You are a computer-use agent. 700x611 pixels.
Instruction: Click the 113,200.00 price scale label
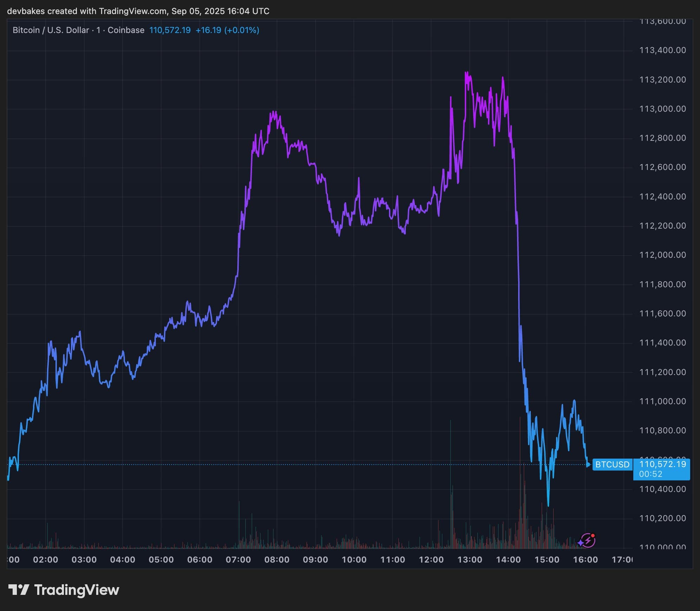tap(662, 80)
